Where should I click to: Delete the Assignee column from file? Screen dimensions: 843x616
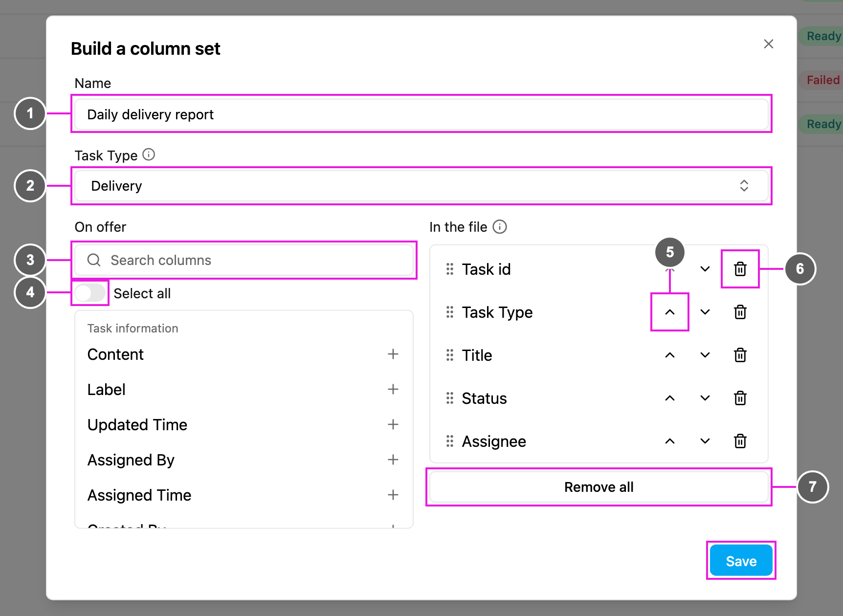tap(740, 441)
